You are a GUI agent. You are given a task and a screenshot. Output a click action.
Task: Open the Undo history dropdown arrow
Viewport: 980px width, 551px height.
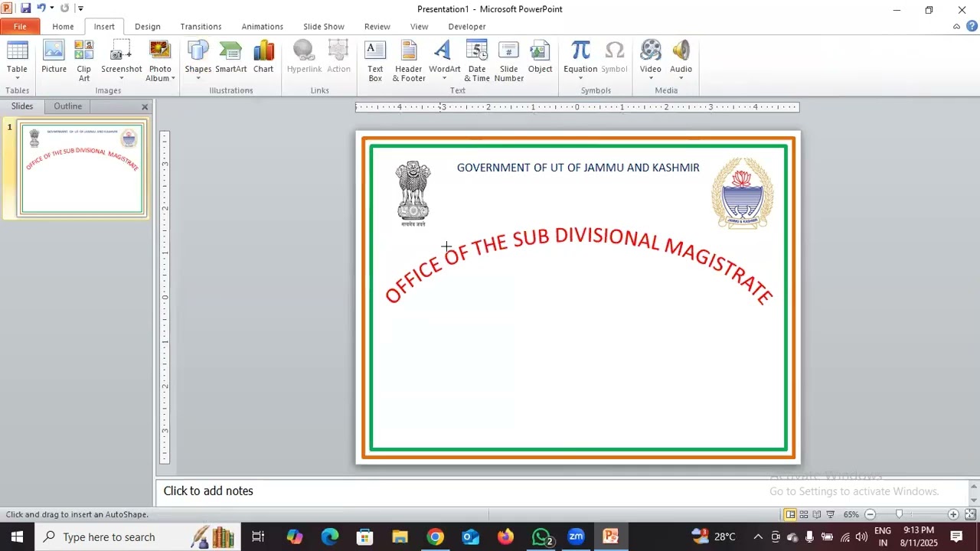pos(52,8)
